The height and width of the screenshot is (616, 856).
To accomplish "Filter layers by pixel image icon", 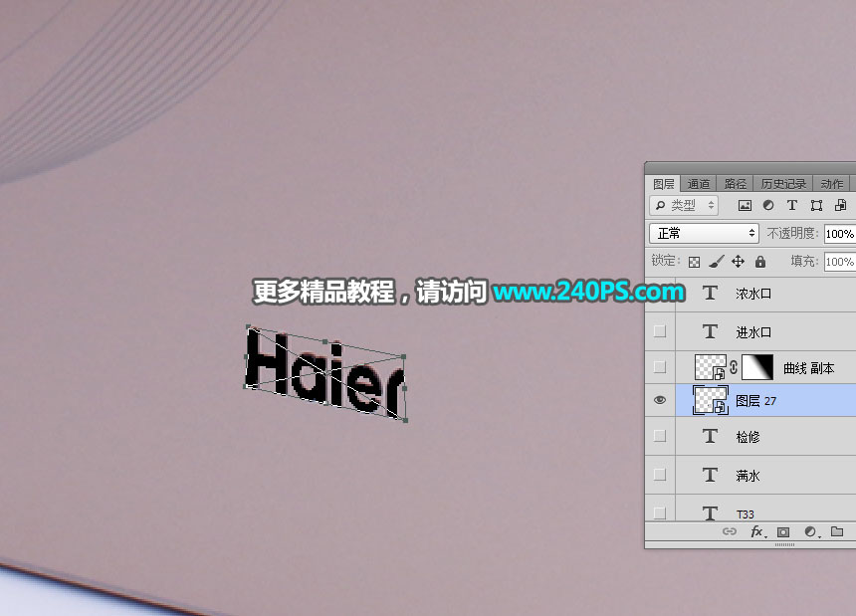I will tap(745, 205).
